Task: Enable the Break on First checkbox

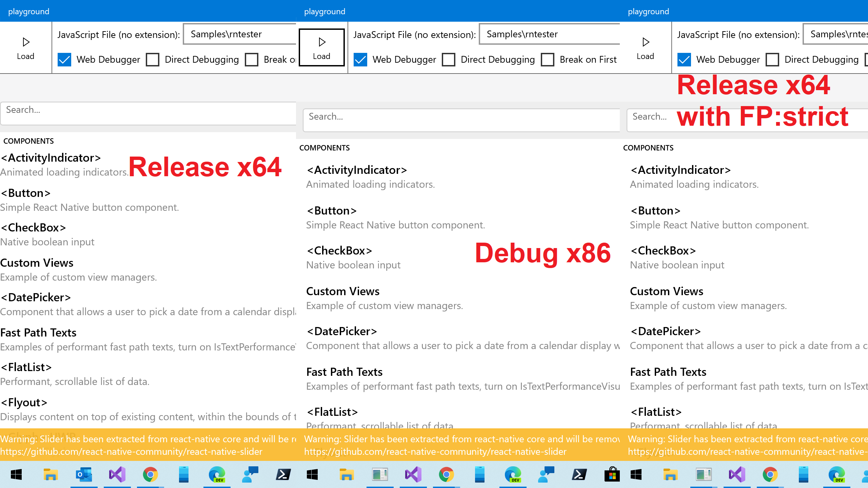Action: [548, 60]
